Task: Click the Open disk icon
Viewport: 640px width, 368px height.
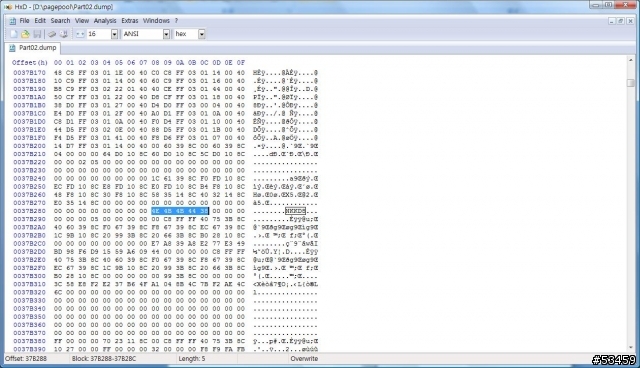Action: point(64,34)
